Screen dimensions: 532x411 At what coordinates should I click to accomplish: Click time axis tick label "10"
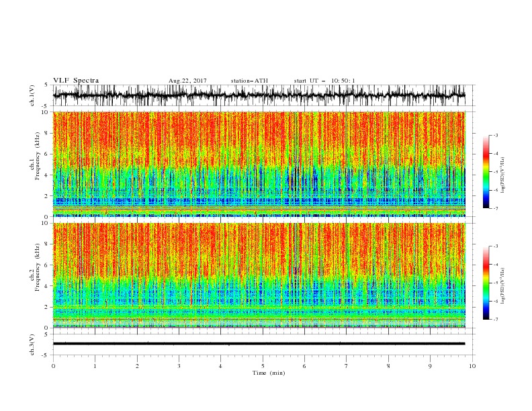tap(472, 366)
